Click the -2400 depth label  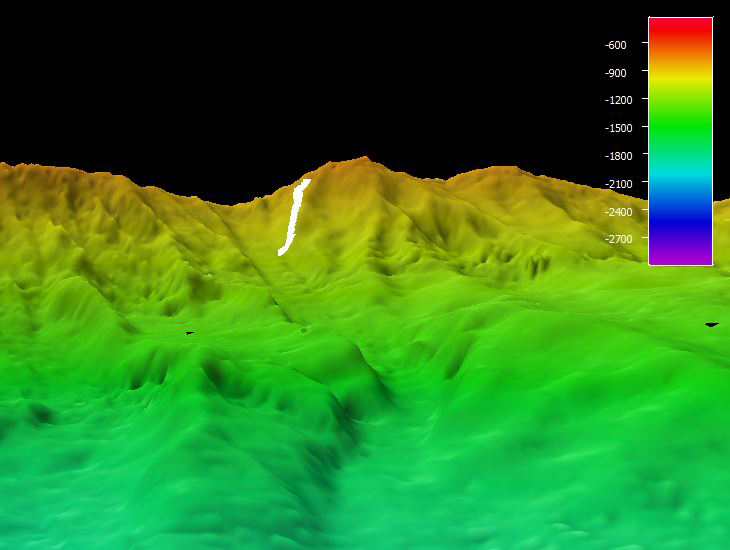tap(618, 212)
